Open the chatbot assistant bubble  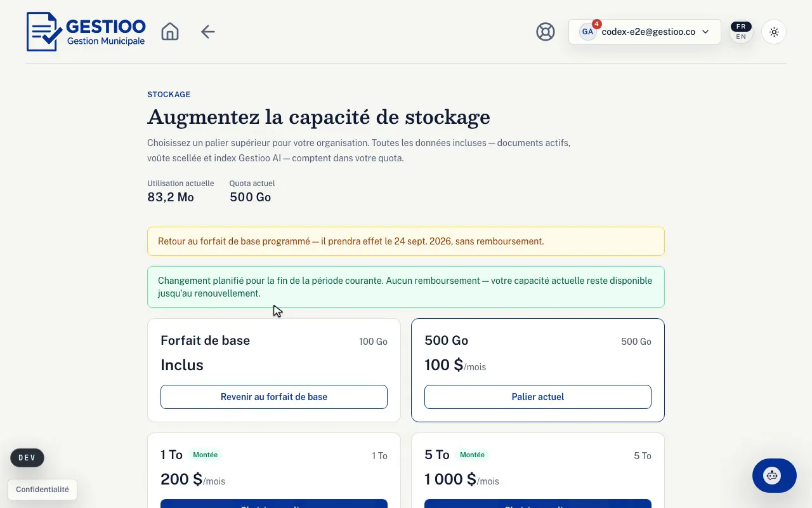click(775, 476)
